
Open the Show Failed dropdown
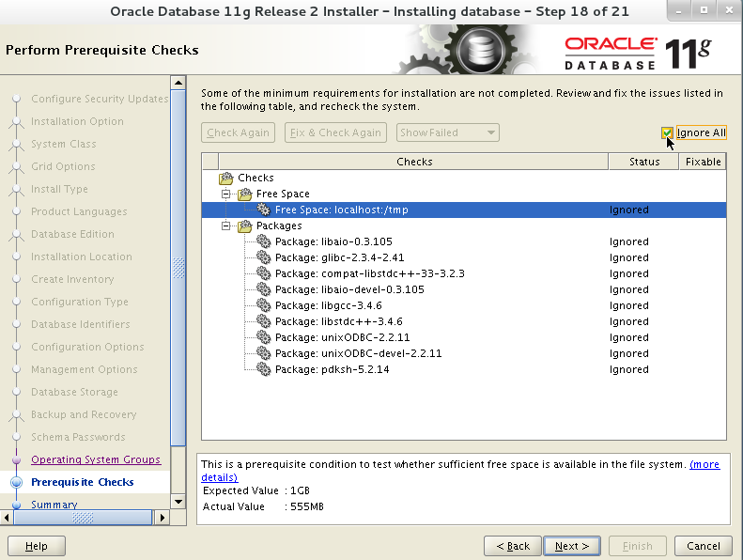448,132
